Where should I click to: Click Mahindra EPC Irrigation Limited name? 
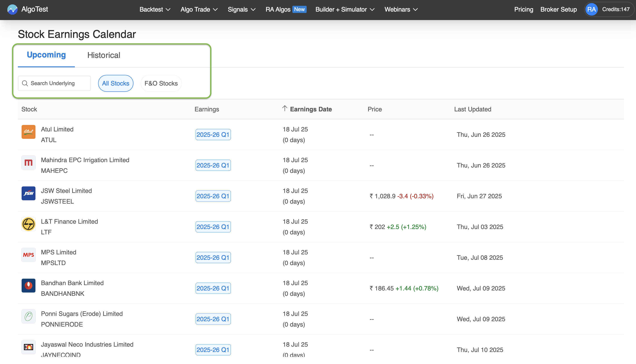(x=85, y=160)
